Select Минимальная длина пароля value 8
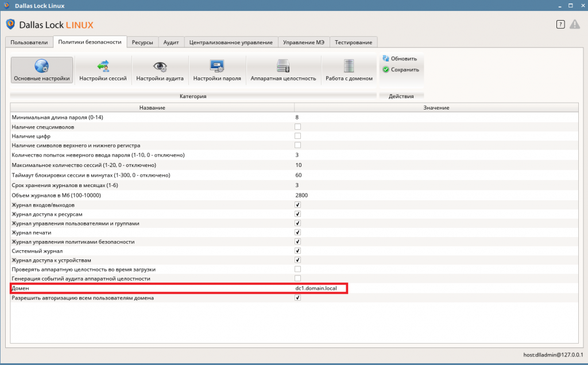 [x=297, y=117]
